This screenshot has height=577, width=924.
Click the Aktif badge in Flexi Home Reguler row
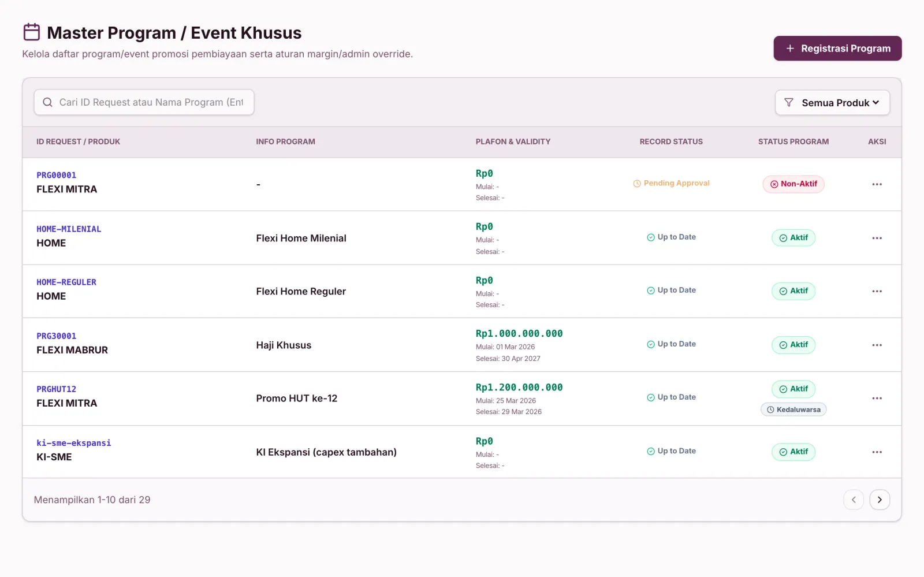click(x=793, y=291)
